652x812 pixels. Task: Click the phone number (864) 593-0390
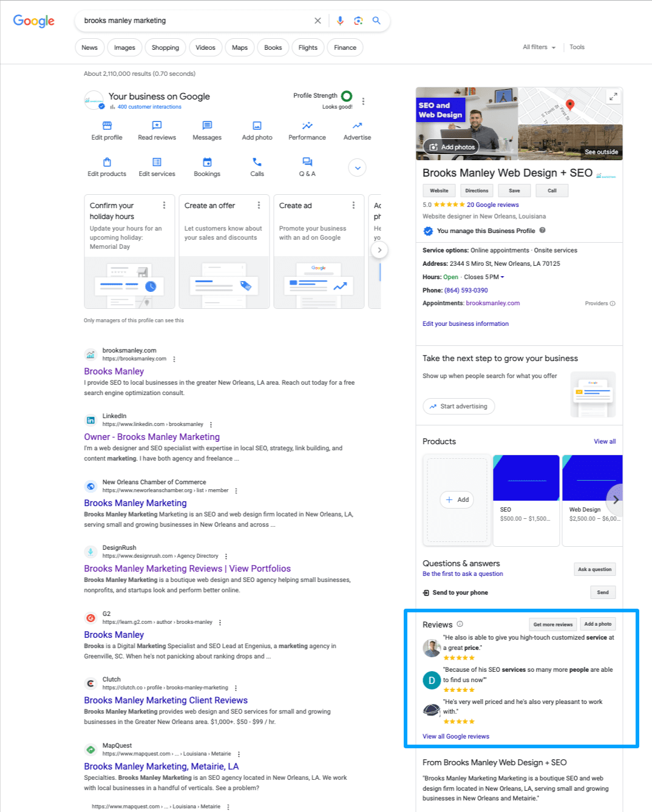pyautogui.click(x=466, y=291)
